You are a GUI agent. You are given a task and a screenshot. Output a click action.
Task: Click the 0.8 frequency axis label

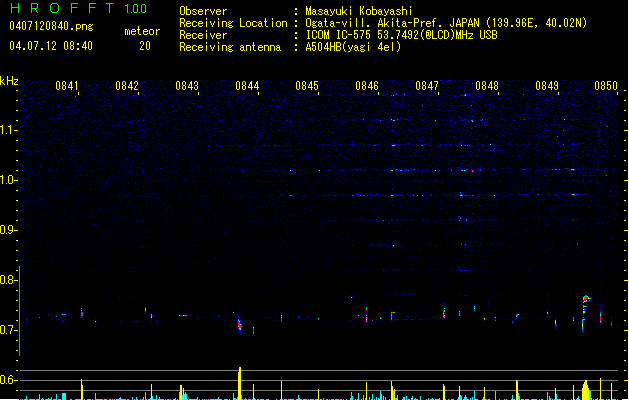pos(8,280)
